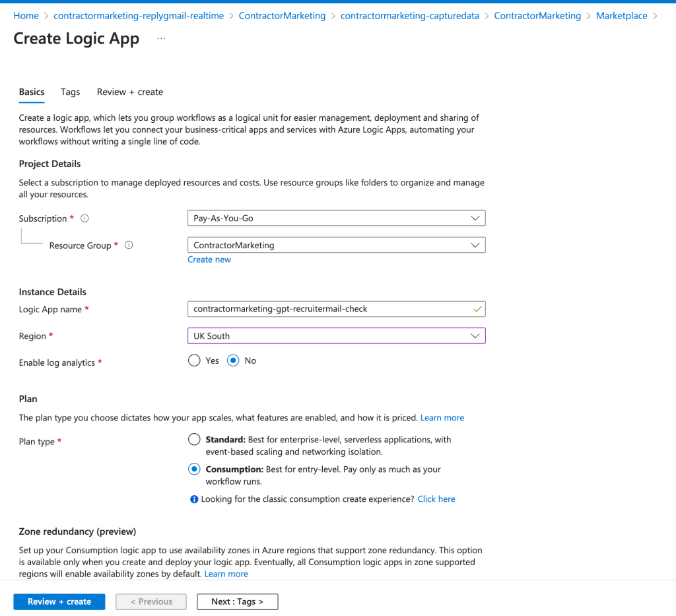Switch to the Basics tab

(x=32, y=92)
